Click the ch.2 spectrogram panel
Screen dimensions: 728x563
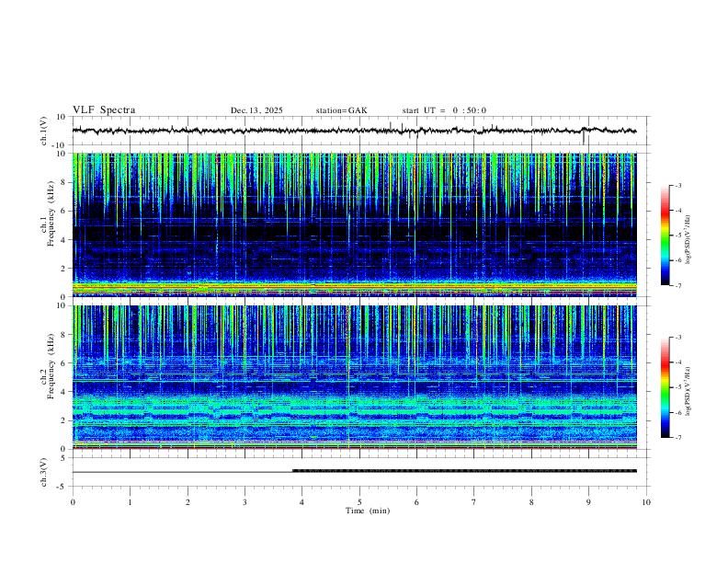point(354,377)
